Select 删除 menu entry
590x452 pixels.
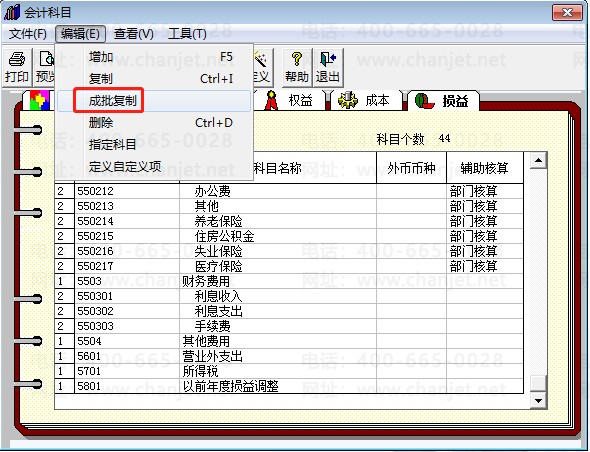click(154, 123)
